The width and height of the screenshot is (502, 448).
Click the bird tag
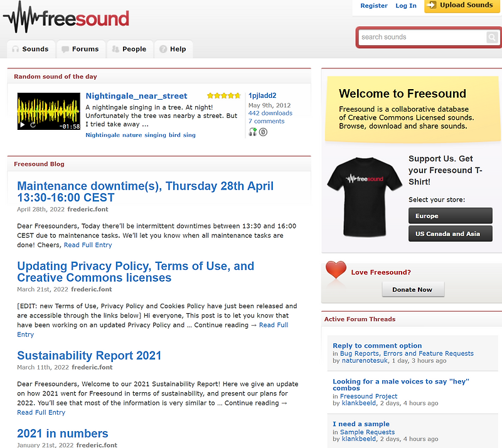pyautogui.click(x=174, y=135)
